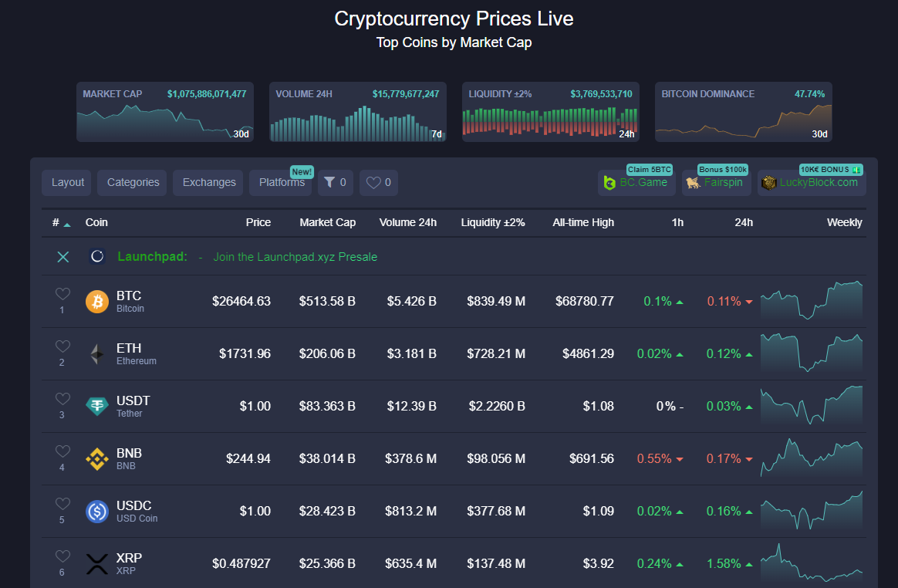Sort table by 1h change column
Screen dimensions: 898x588
pyautogui.click(x=677, y=222)
